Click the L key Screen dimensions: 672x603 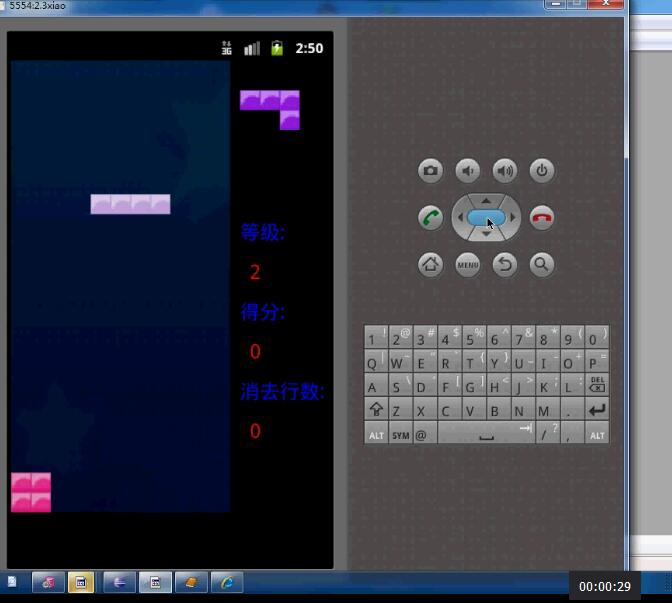(573, 384)
